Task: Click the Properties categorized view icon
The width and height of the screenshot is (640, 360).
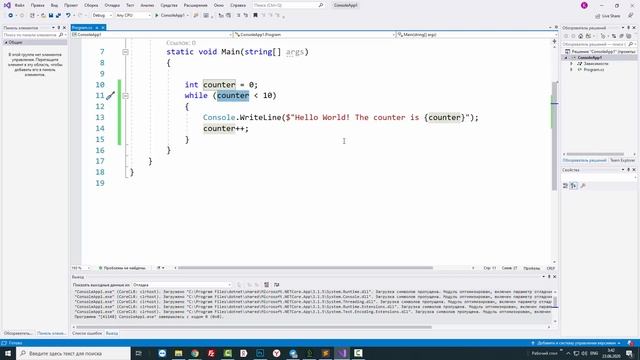Action: coord(566,186)
